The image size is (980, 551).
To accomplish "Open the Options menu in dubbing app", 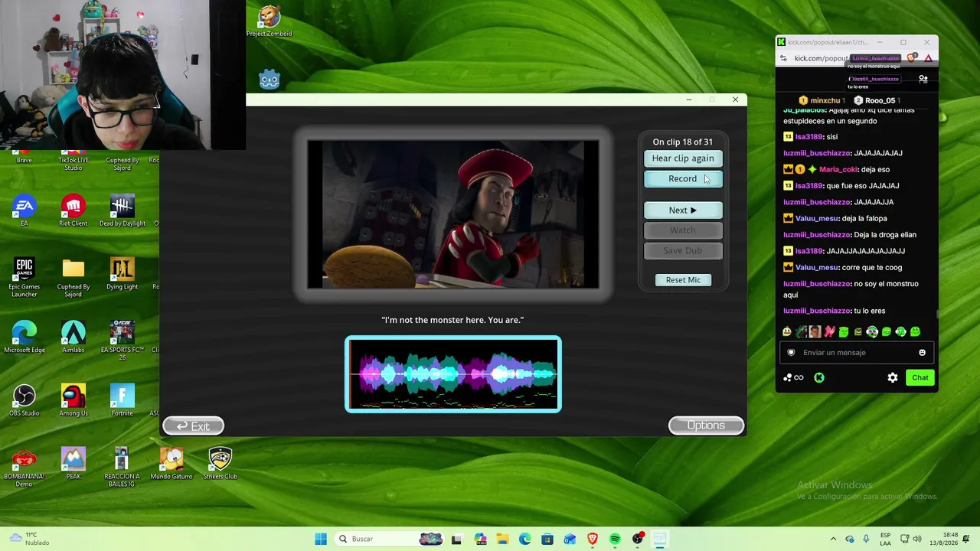I will click(706, 425).
